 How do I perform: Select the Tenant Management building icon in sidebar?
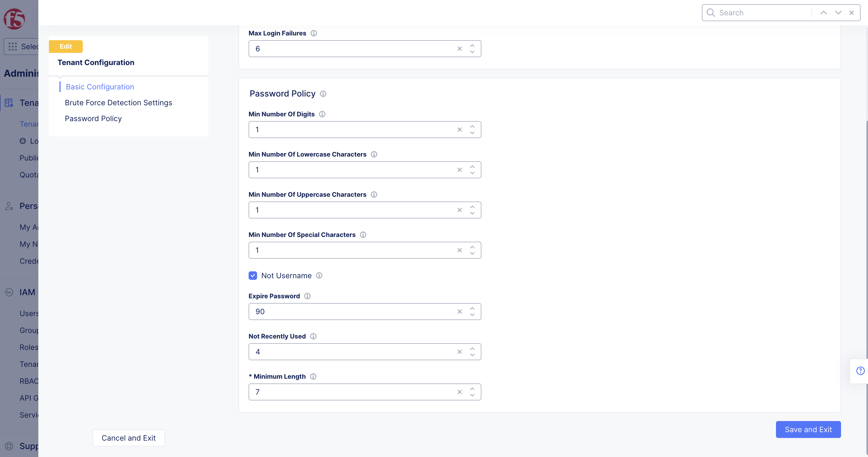click(9, 102)
